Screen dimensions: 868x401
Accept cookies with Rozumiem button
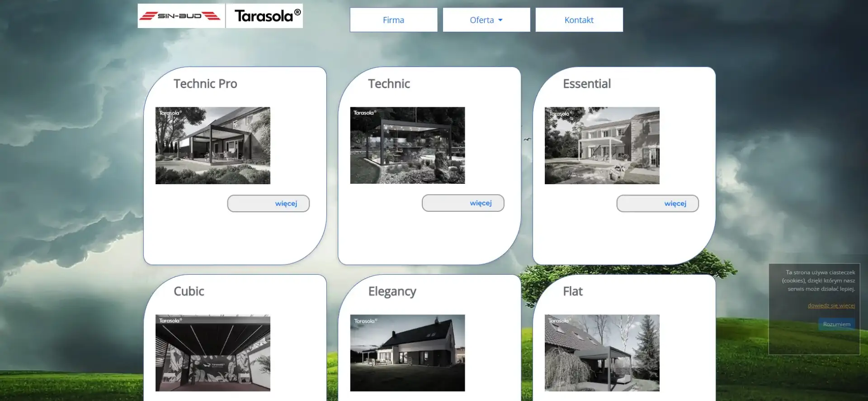point(836,324)
